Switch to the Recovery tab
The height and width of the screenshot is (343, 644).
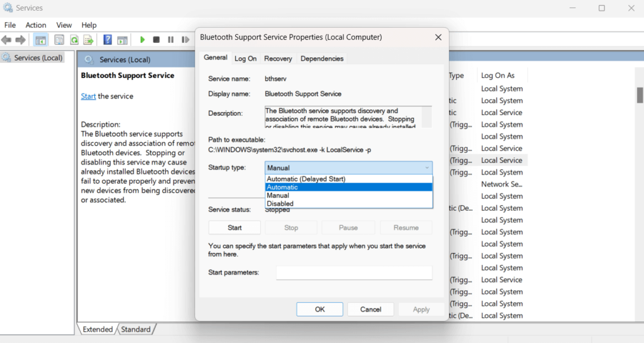(278, 59)
